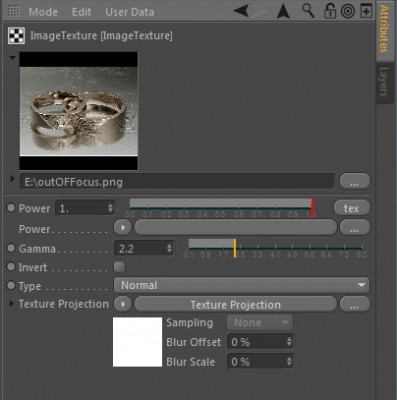Open the Mode menu
Image resolution: width=397 pixels, height=400 pixels.
pos(43,12)
